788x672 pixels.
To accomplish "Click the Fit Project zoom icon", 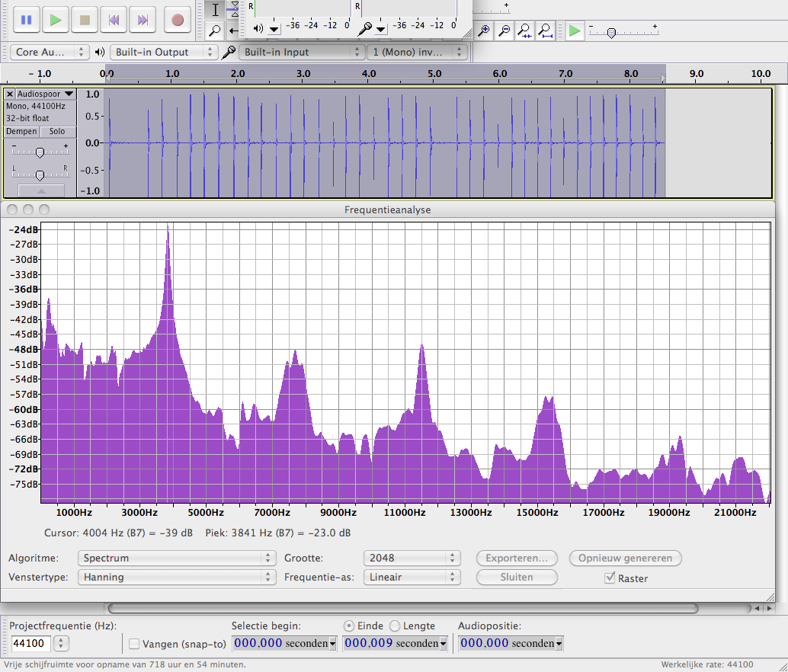I will pyautogui.click(x=546, y=30).
